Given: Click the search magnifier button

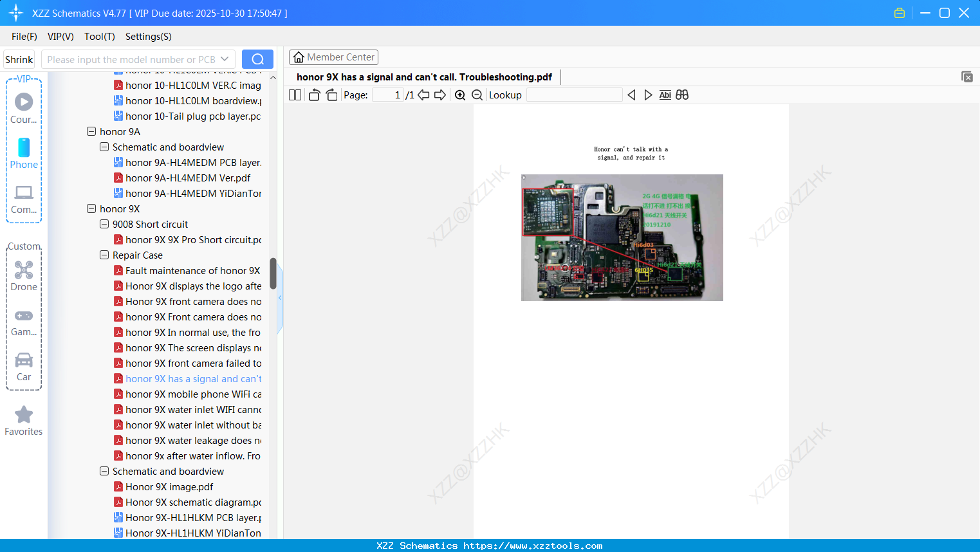Looking at the screenshot, I should coord(257,59).
